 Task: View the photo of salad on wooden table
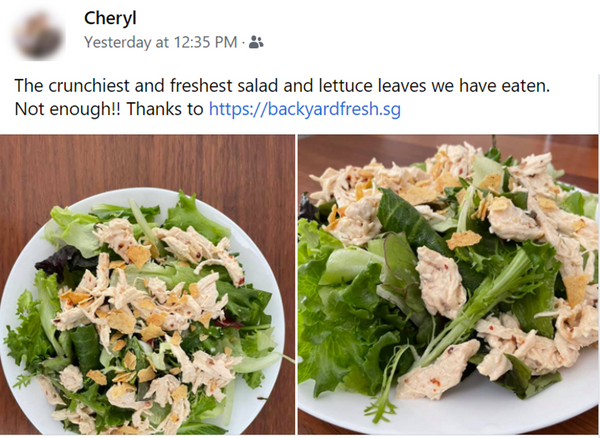coord(146,286)
